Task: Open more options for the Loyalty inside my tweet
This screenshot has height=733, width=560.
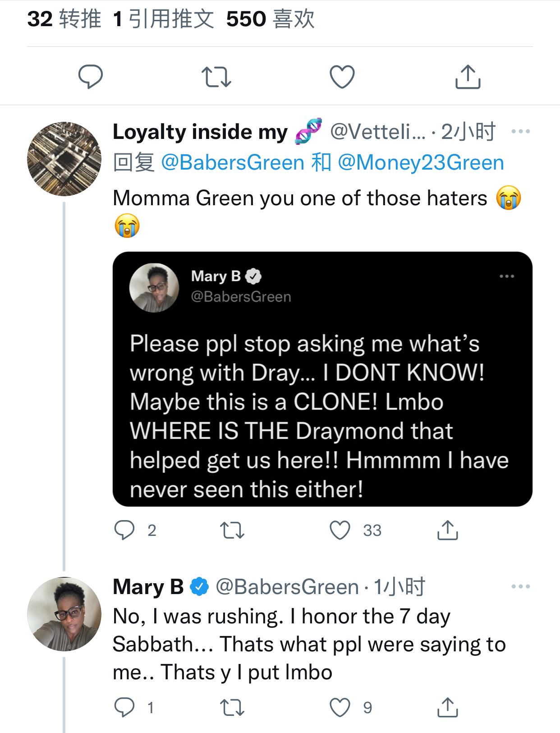Action: click(520, 132)
